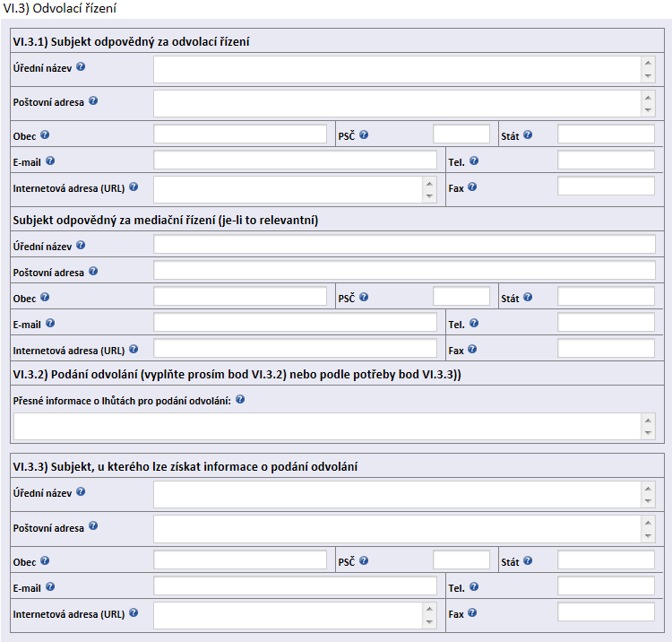Click scroll-down arrow in VI.3.1 URL textarea

tap(429, 196)
